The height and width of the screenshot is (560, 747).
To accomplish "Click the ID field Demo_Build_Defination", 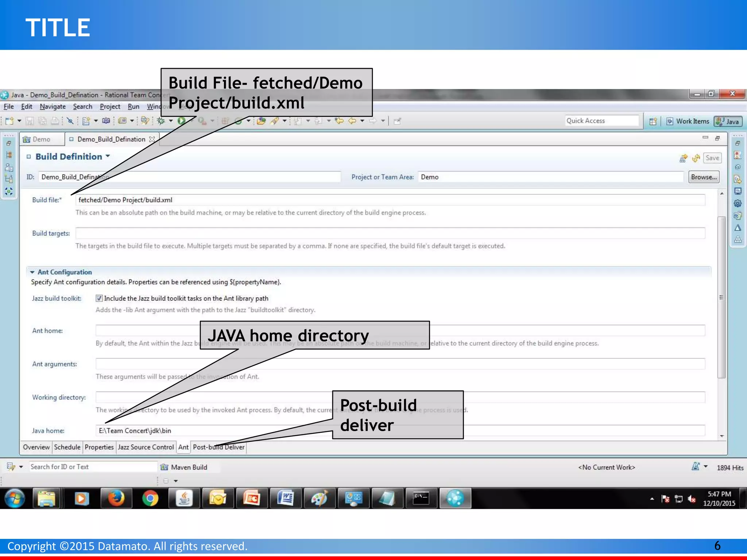I will click(190, 177).
